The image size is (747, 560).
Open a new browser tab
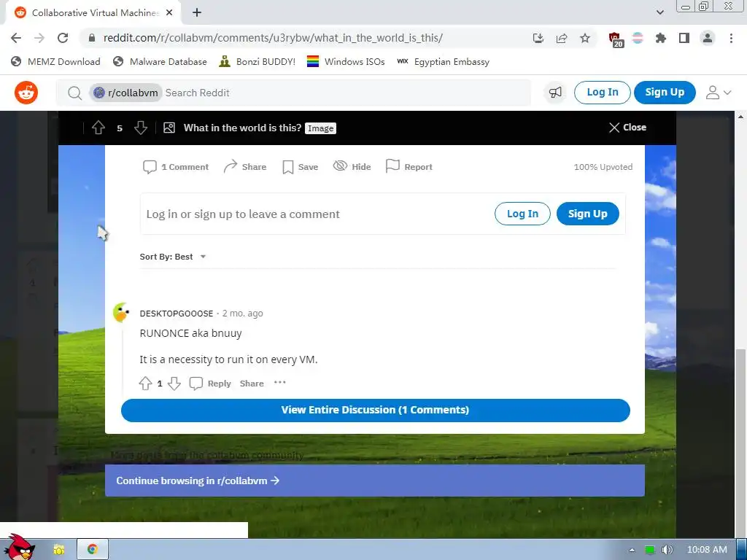[197, 13]
